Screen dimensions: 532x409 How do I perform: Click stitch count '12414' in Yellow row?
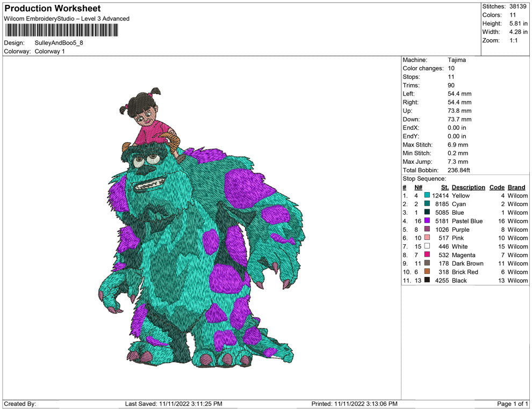[441, 195]
